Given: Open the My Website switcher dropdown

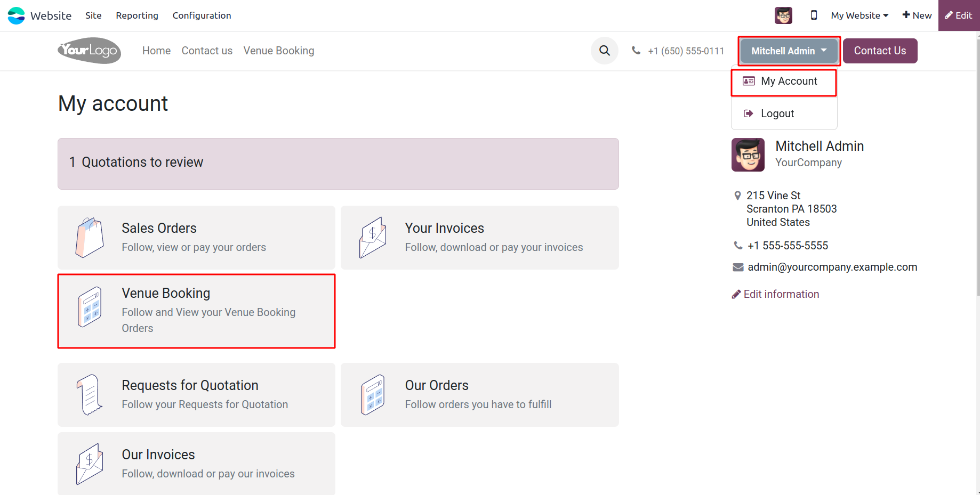Looking at the screenshot, I should pyautogui.click(x=859, y=15).
